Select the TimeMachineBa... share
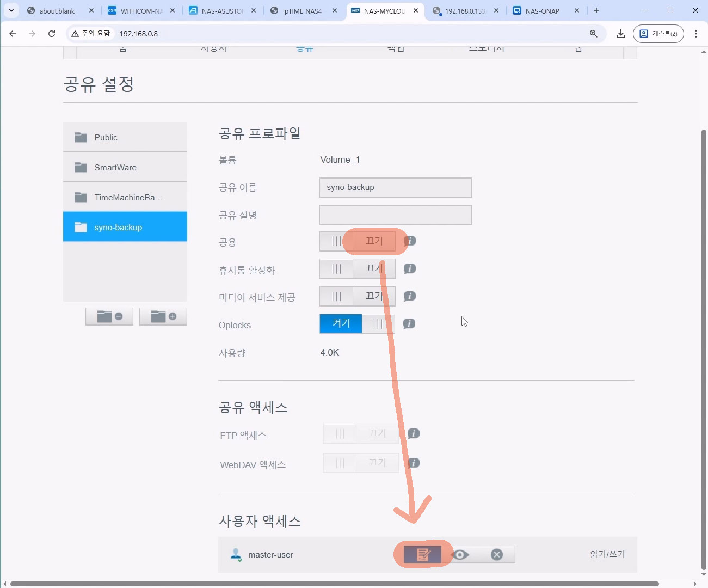Viewport: 708px width, 588px height. 125,197
